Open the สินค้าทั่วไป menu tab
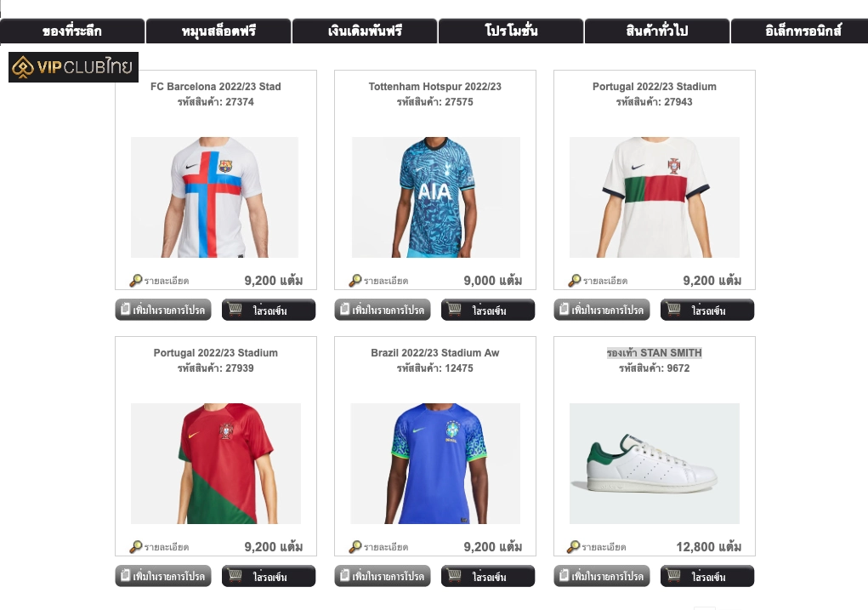The width and height of the screenshot is (868, 610). 657,31
